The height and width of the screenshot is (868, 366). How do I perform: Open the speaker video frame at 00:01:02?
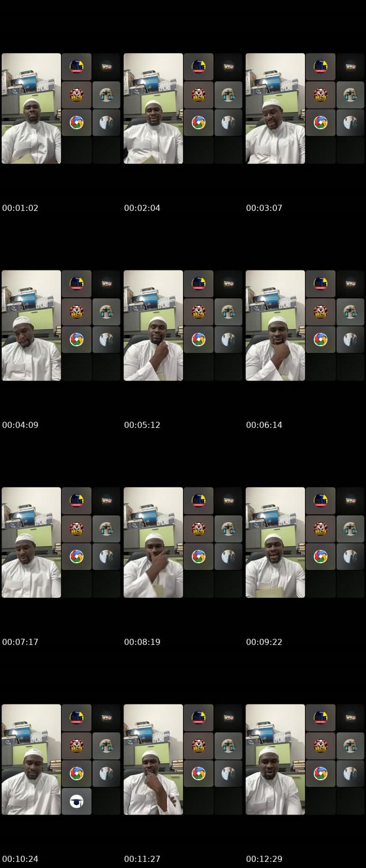click(31, 108)
